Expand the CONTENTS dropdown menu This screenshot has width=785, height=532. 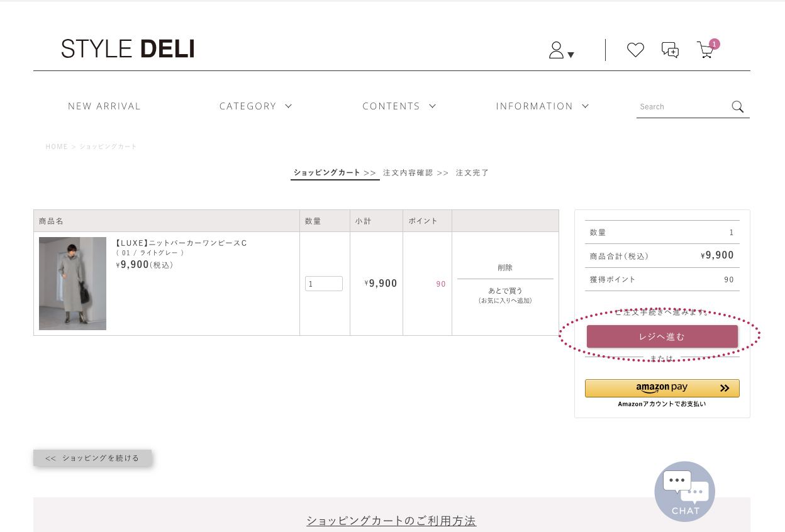(x=399, y=106)
